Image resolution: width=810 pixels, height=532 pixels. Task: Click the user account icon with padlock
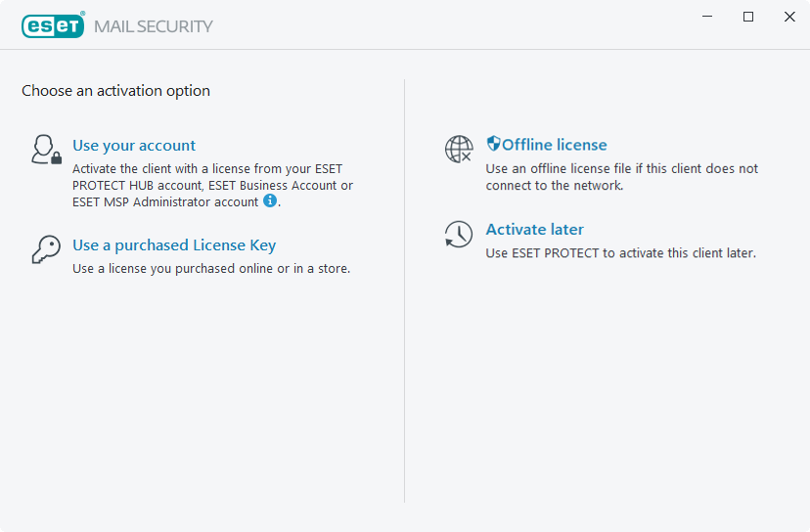click(46, 150)
